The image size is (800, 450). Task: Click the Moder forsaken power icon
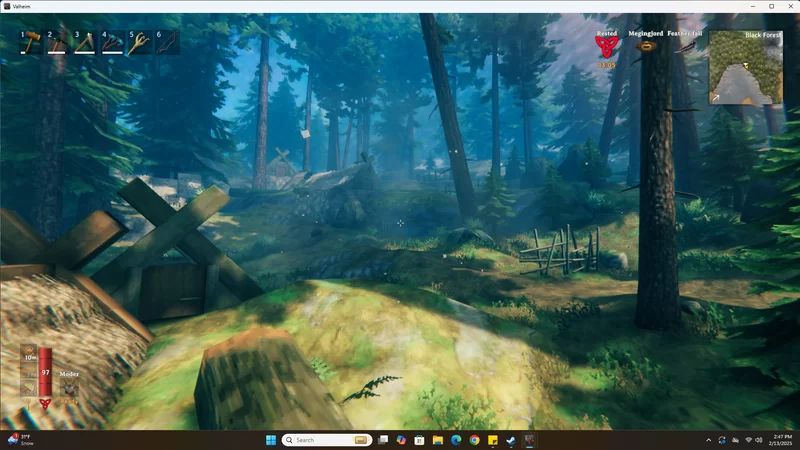[x=69, y=388]
